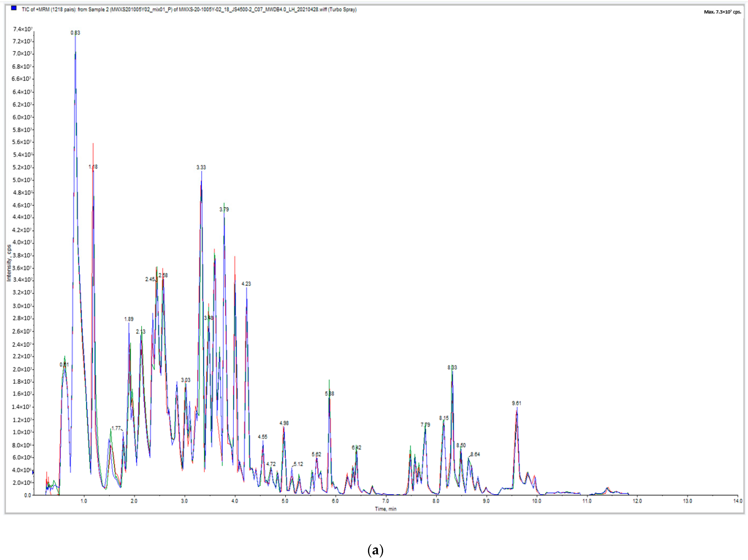Select the 7.79 retention time label

[425, 425]
